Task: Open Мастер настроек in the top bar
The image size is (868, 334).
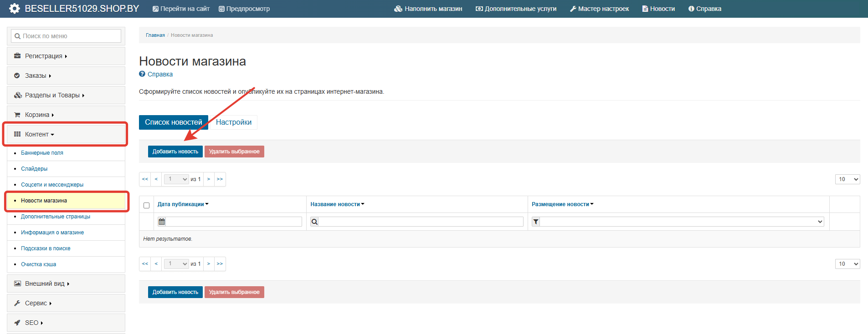Action: (599, 9)
